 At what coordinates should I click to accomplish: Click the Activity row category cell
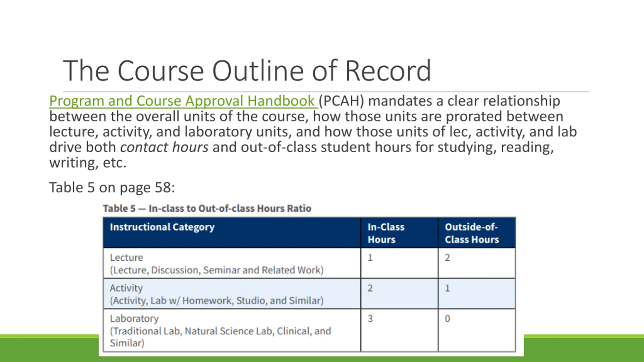[x=232, y=294]
